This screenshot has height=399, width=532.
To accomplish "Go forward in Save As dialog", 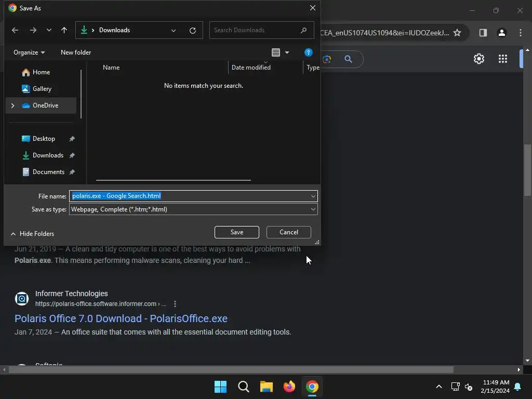I will 33,30.
